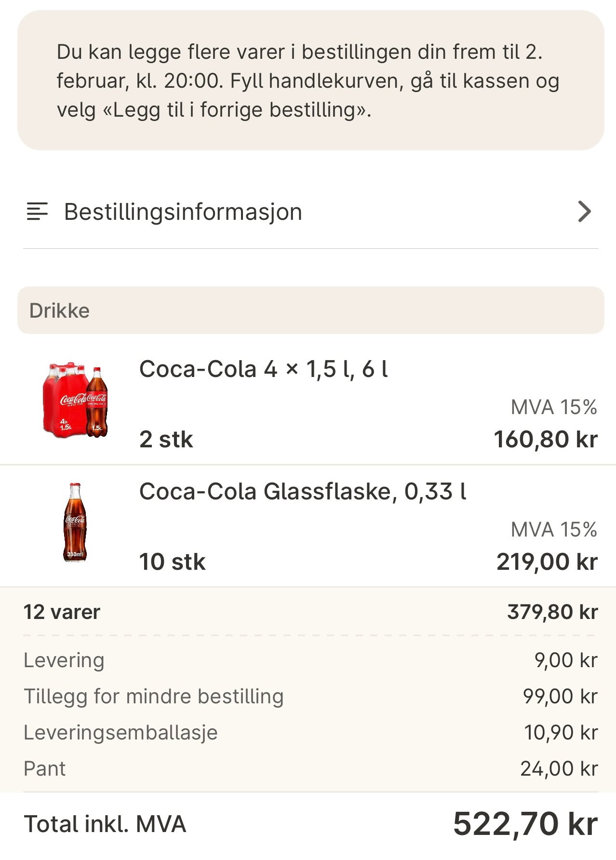Tap the Coca-Cola 4-pack product image

(x=76, y=400)
